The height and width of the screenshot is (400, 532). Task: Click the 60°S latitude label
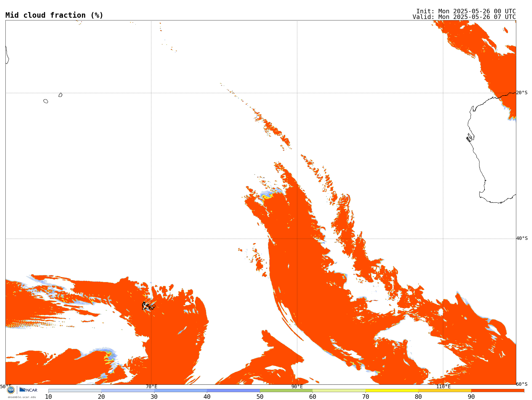tap(522, 384)
